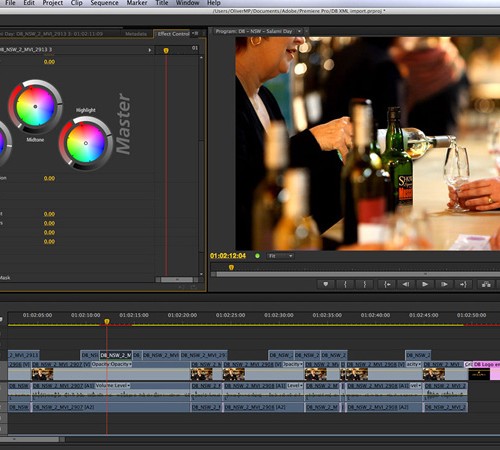
Task: Click the Program timecode 01:02:12:04
Action: pyautogui.click(x=228, y=256)
